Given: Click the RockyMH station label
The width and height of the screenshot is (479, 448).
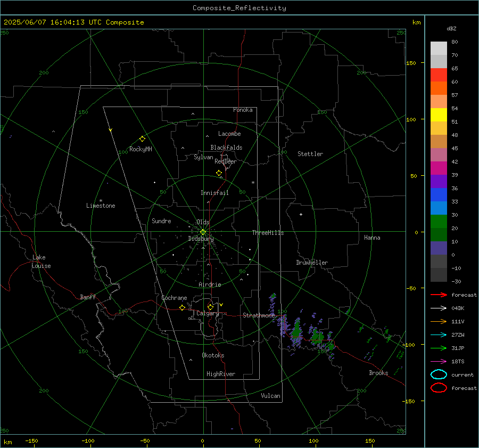Looking at the screenshot, I should coord(141,149).
